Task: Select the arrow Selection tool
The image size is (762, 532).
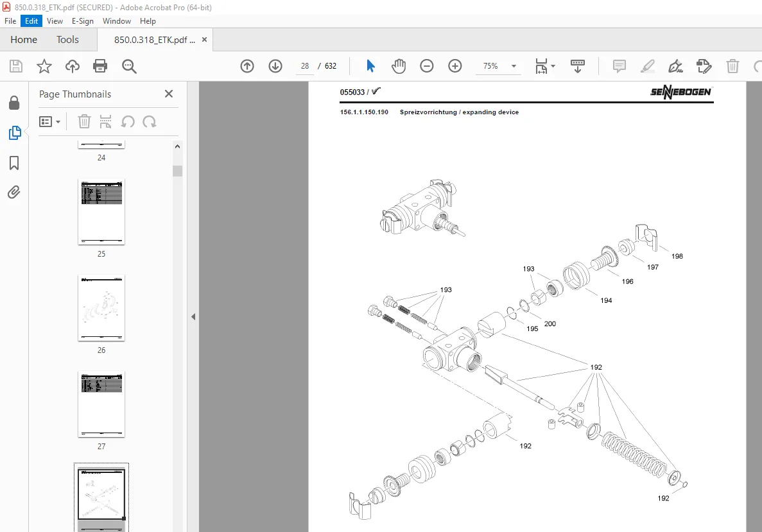Action: tap(370, 66)
